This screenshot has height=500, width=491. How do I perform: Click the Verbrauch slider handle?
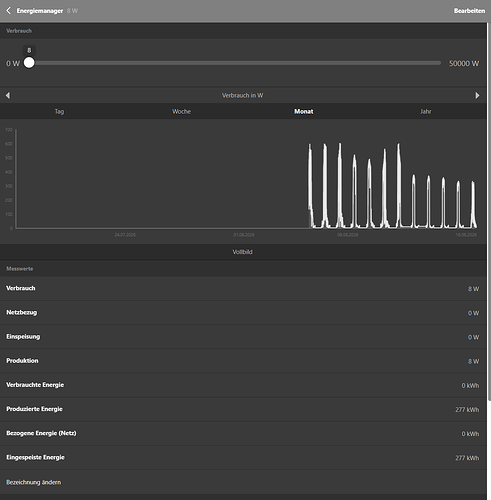[29, 63]
